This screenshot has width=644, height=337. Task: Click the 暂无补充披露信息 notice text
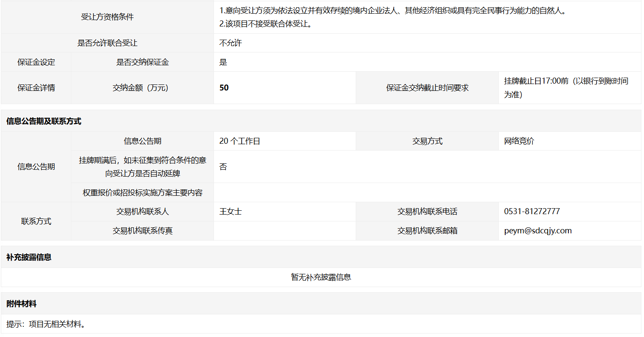pyautogui.click(x=321, y=277)
